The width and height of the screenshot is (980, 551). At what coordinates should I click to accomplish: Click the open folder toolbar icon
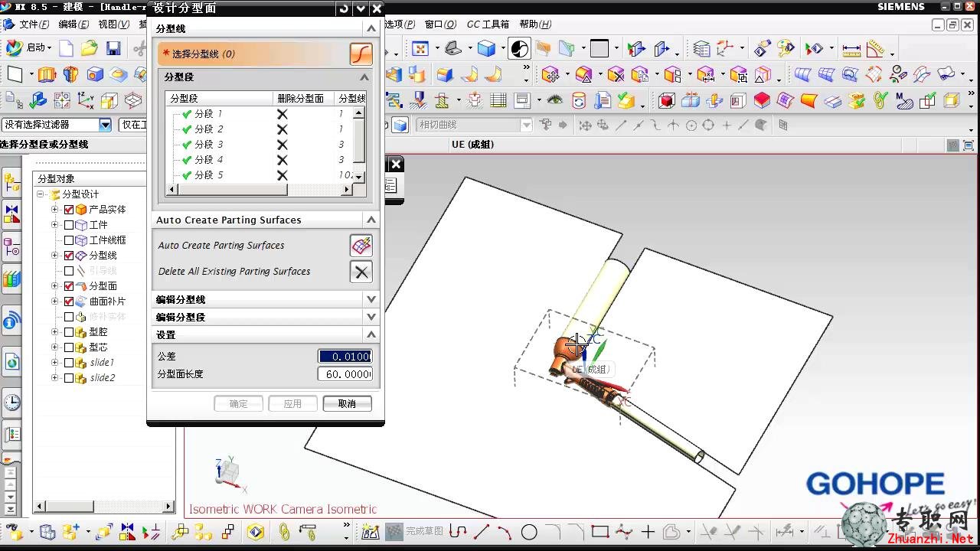pyautogui.click(x=90, y=48)
